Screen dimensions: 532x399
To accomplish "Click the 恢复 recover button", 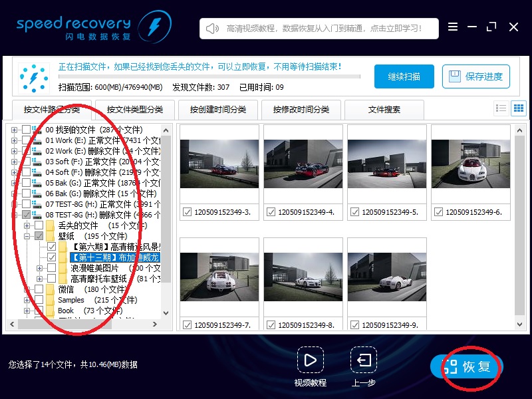I will [467, 366].
